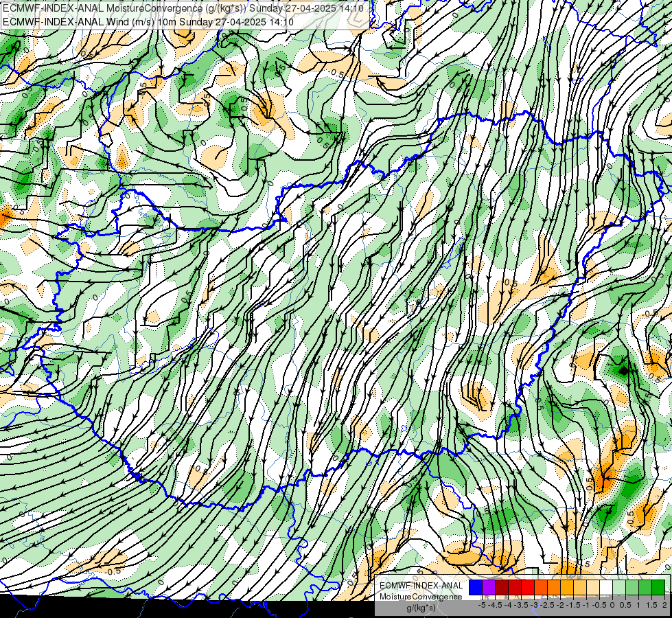Click the legend's MoistureConvergence label
Image resolution: width=672 pixels, height=618 pixels.
pos(421,597)
